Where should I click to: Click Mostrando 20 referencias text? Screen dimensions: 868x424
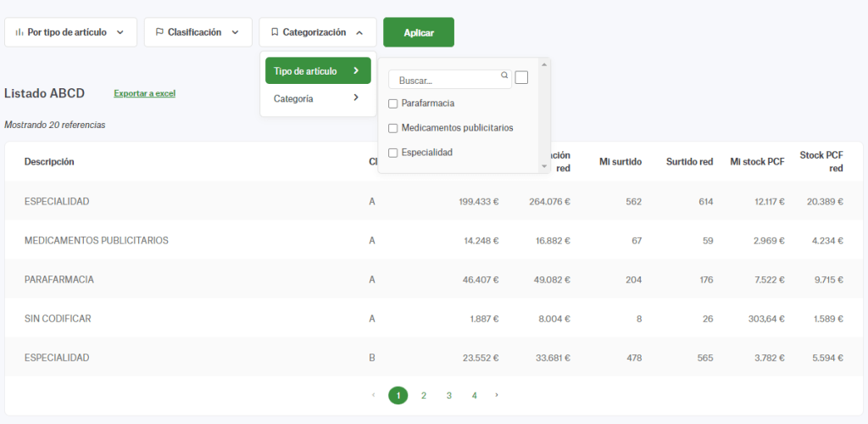pos(55,126)
